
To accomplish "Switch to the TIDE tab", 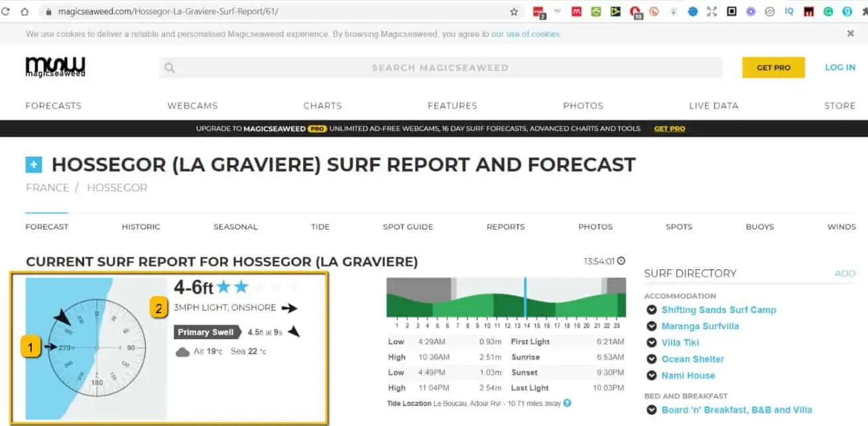I will 320,226.
